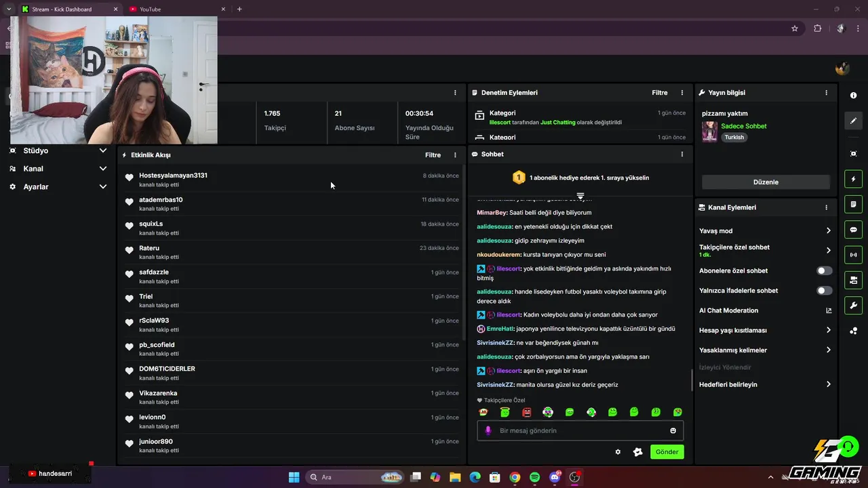Viewport: 868px width, 488px height.
Task: Expand Ayarlar sidebar section
Action: [103, 186]
